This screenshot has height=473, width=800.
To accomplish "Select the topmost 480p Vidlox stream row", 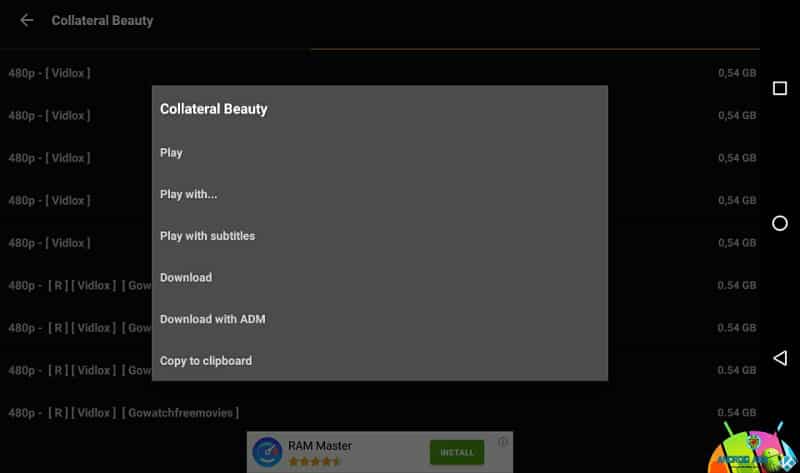I will click(x=49, y=73).
